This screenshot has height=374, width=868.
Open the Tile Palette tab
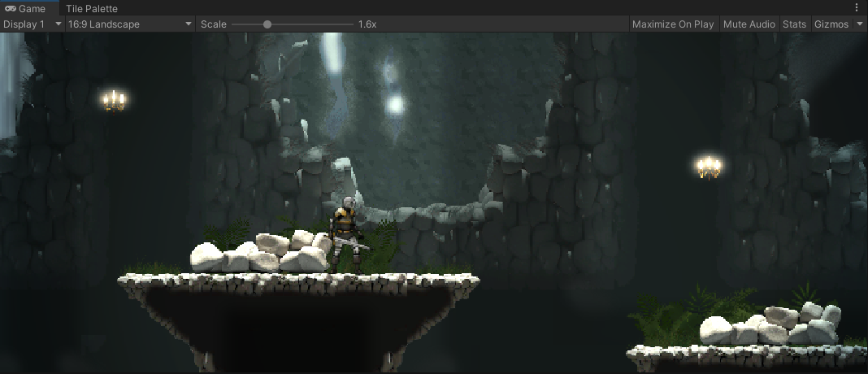coord(91,8)
